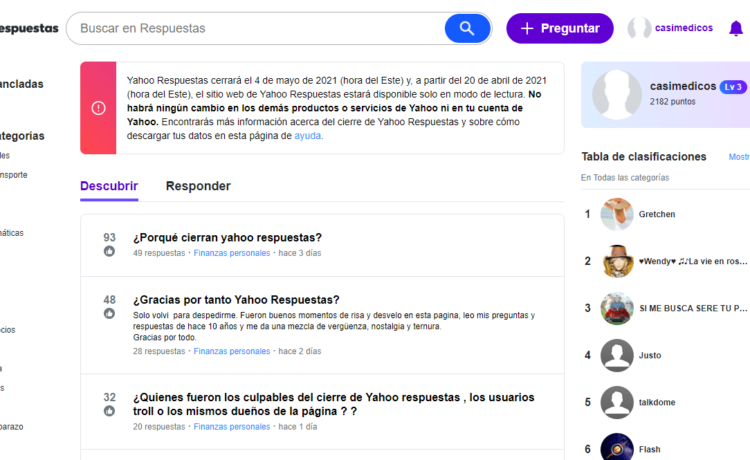Open talkdome's default avatar icon

[x=617, y=402]
